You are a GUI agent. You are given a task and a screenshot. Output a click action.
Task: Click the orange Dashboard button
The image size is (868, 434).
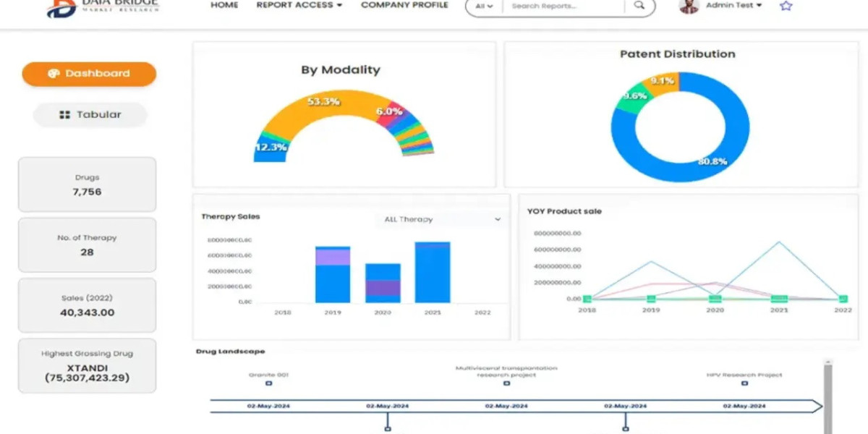tap(88, 74)
